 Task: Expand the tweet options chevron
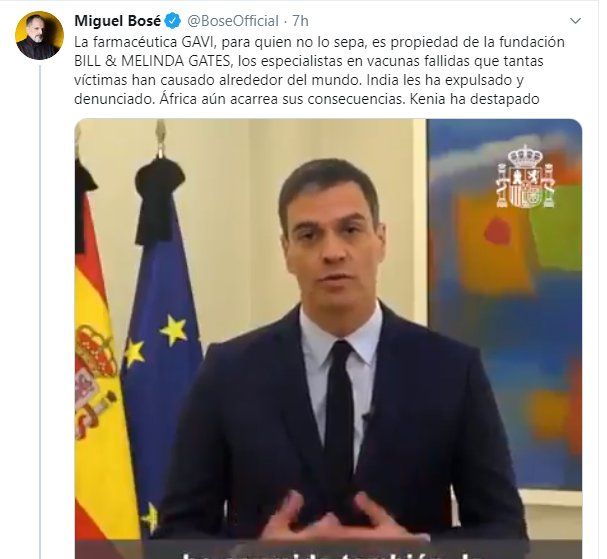click(x=576, y=21)
